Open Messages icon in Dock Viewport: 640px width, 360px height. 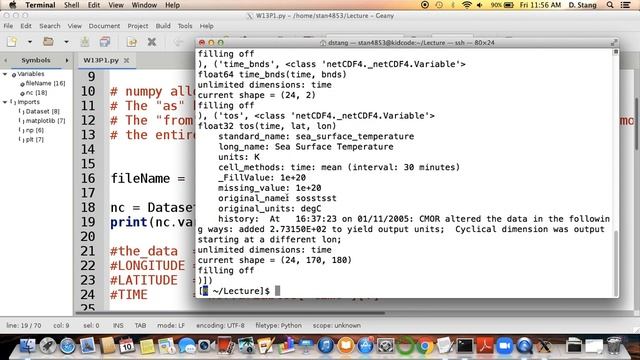tap(187, 346)
